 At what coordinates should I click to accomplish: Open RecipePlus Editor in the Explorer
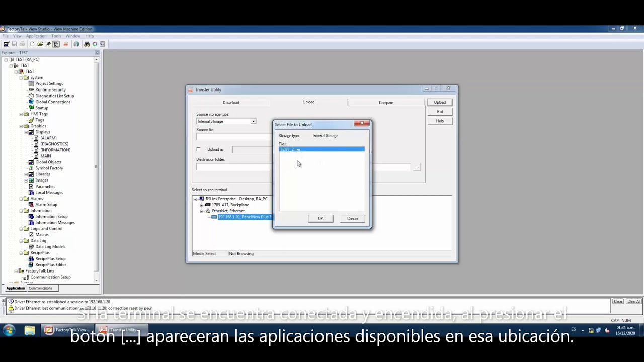coord(51,264)
